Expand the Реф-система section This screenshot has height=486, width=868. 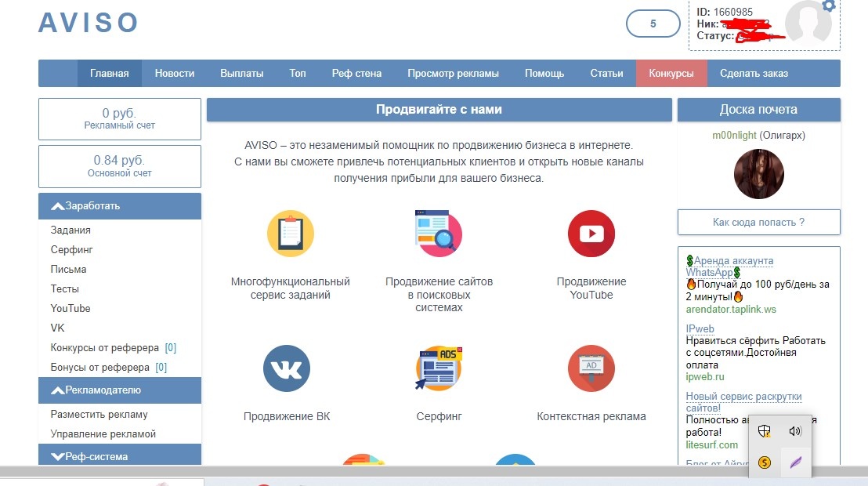click(x=120, y=455)
